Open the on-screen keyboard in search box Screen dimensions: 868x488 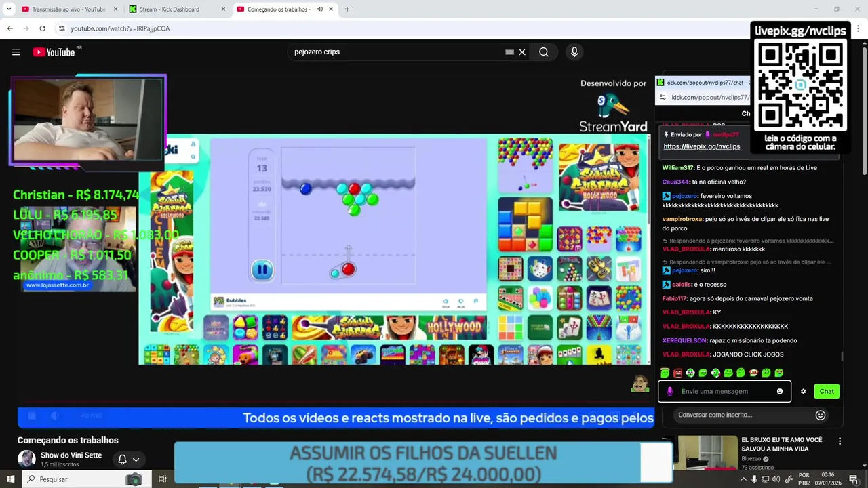click(510, 52)
